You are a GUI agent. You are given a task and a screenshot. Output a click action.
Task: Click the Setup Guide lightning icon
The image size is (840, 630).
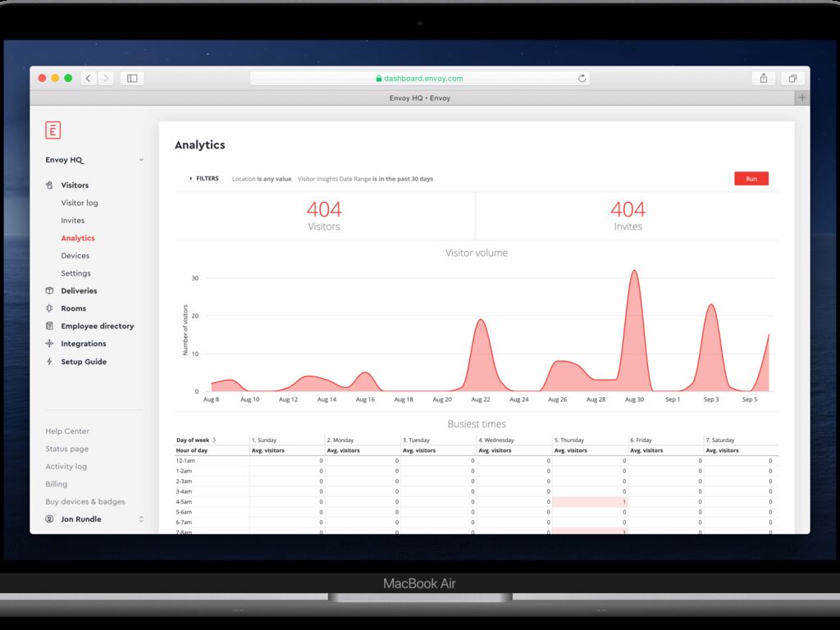click(49, 362)
